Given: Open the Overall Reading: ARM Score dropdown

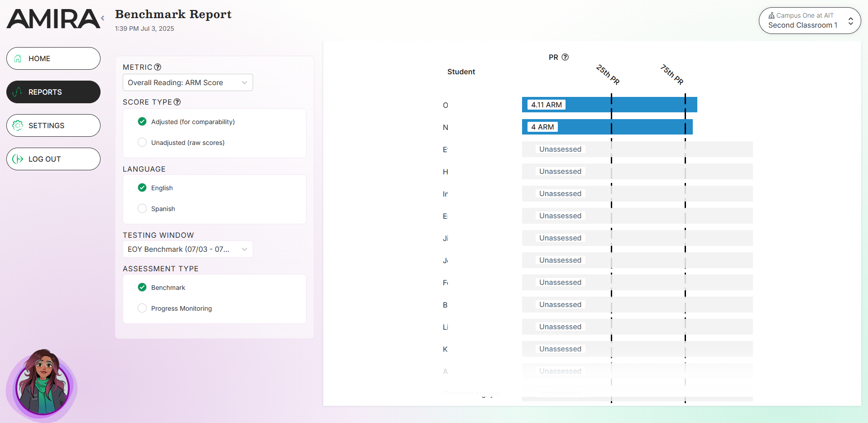Looking at the screenshot, I should coord(188,82).
